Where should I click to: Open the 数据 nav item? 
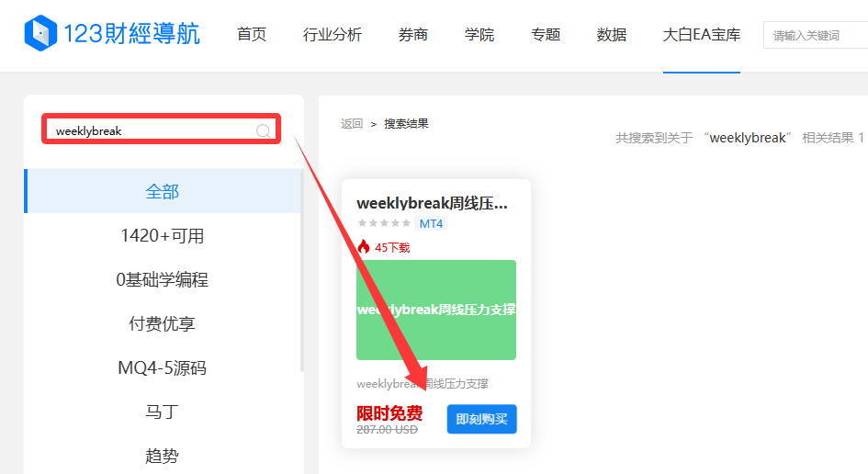[x=612, y=35]
